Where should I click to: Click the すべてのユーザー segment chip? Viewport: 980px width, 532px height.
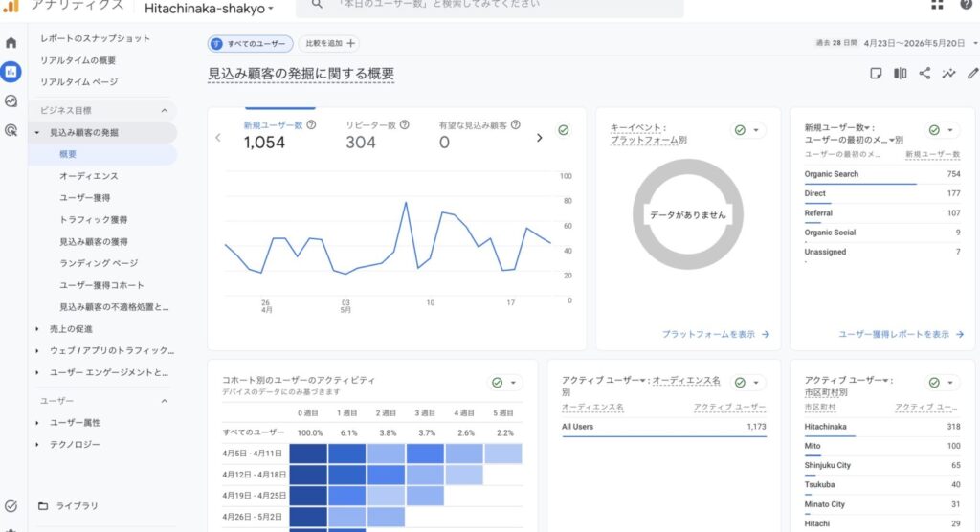coord(250,44)
